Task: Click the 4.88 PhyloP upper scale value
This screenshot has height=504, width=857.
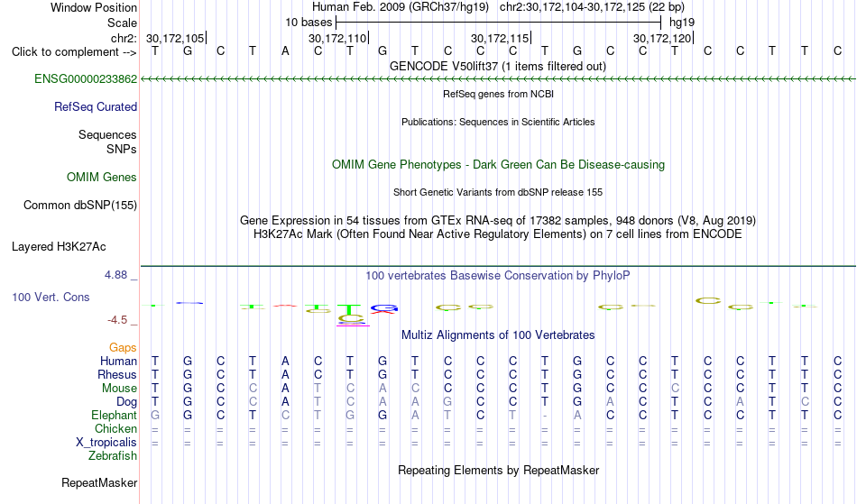Action: tap(115, 275)
